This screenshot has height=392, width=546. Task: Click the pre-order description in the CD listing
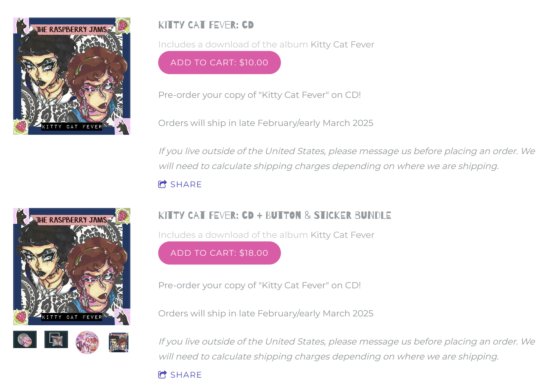260,95
